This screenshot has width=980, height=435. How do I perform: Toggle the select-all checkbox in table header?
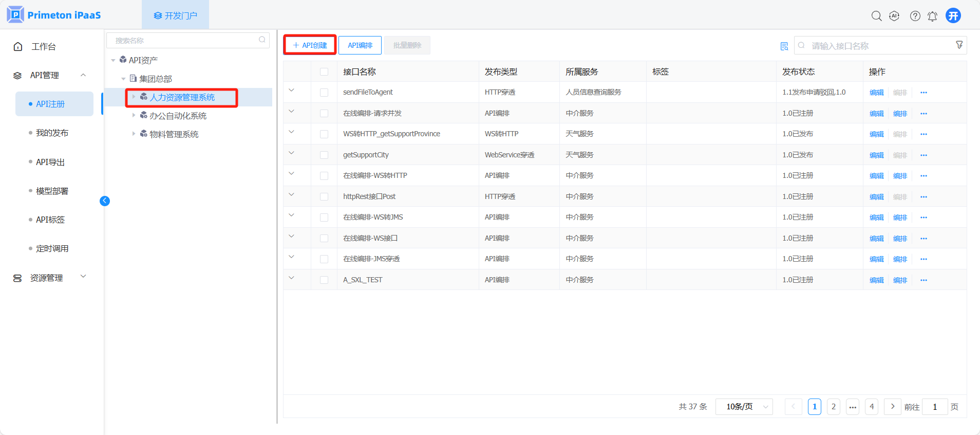click(x=324, y=72)
